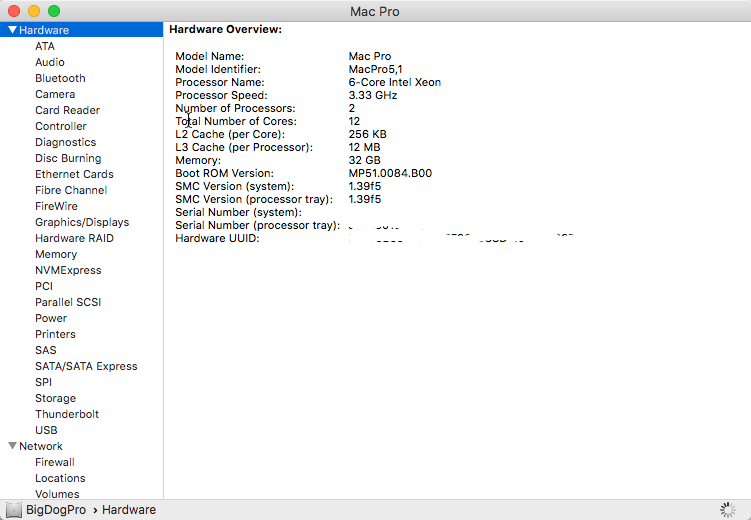Image resolution: width=751 pixels, height=520 pixels.
Task: Click the loading spinner in status bar
Action: tap(728, 510)
